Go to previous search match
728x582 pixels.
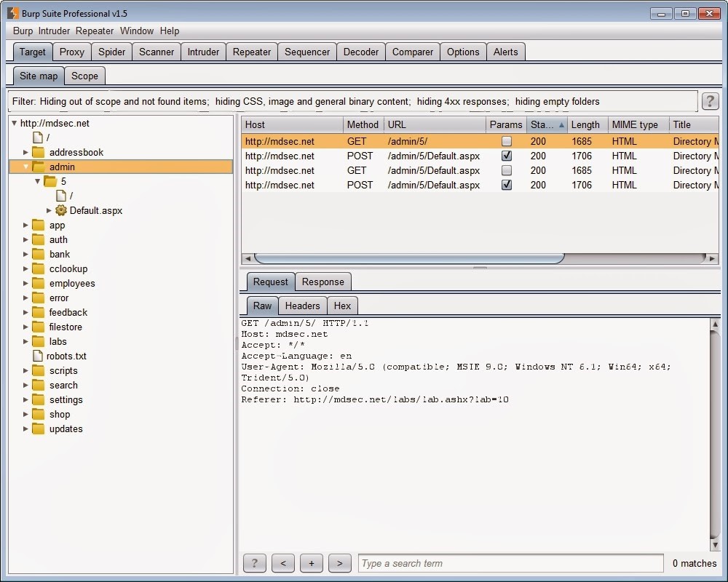pyautogui.click(x=283, y=563)
